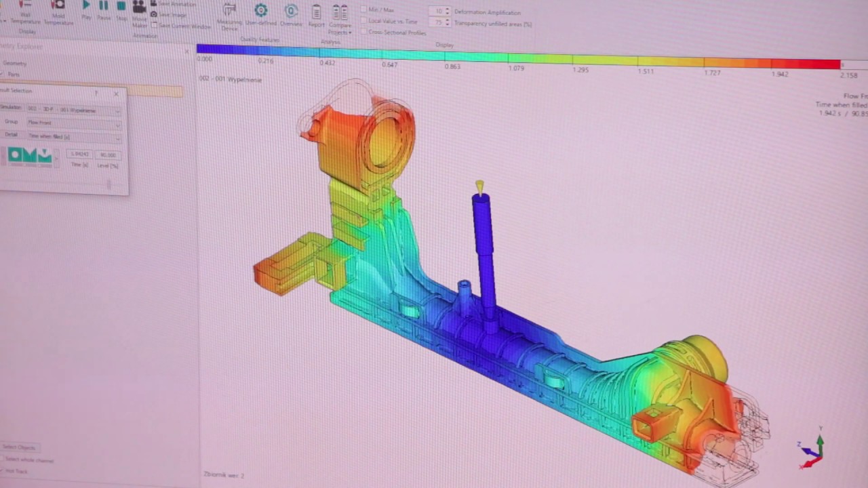The height and width of the screenshot is (488, 868).
Task: Click the '002 - 001 Wypełnienie' viewport label
Action: tap(230, 79)
